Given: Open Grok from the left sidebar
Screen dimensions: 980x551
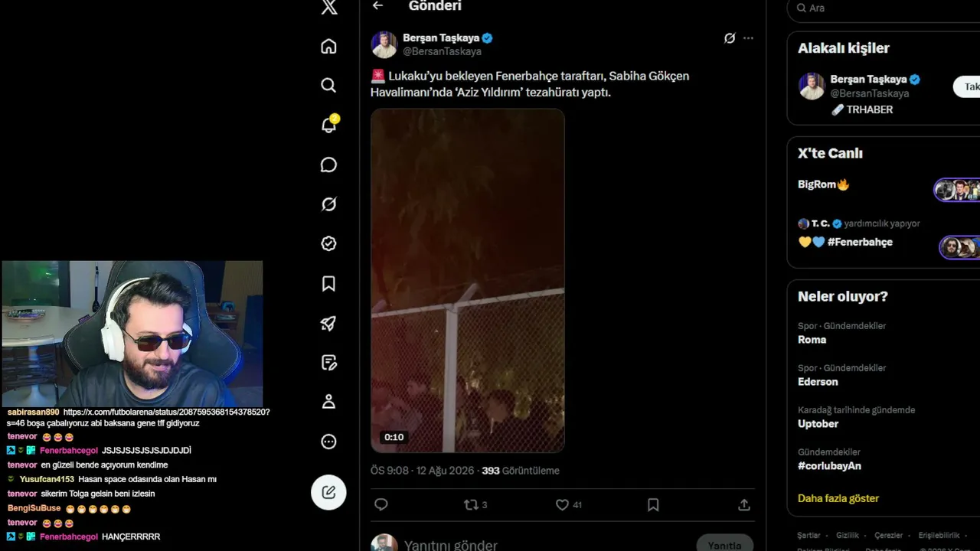Looking at the screenshot, I should point(328,204).
